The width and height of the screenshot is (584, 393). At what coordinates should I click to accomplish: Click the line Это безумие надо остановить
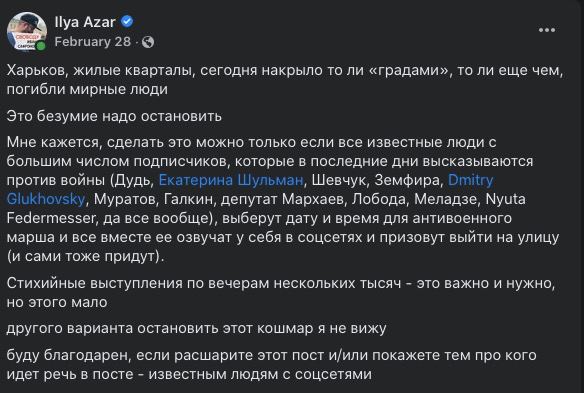[x=114, y=116]
